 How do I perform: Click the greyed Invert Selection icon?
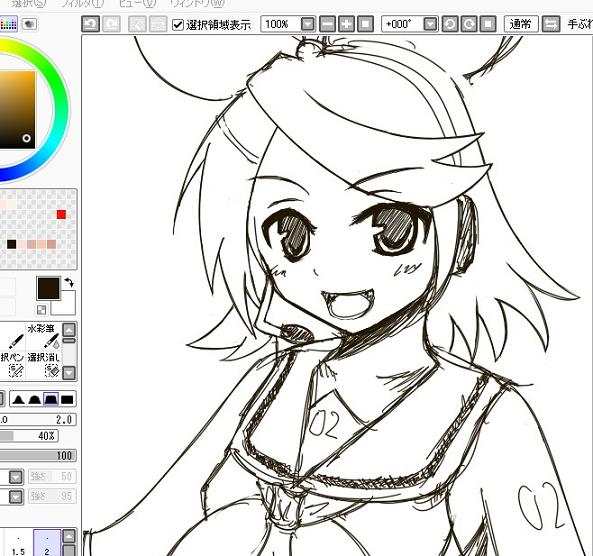[158, 24]
